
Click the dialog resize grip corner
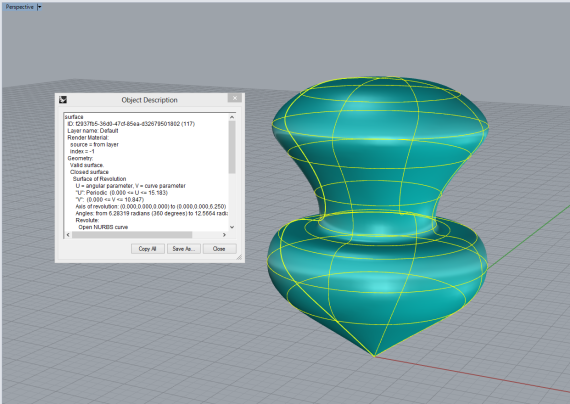[x=239, y=257]
